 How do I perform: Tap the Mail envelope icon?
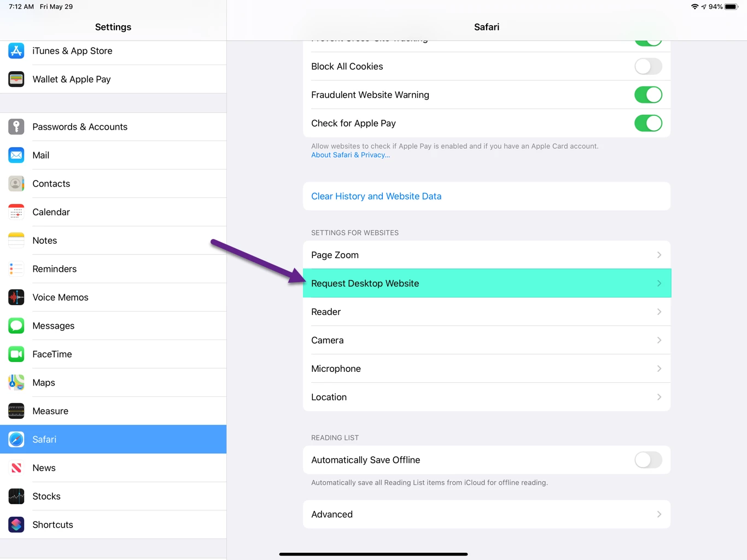[16, 155]
